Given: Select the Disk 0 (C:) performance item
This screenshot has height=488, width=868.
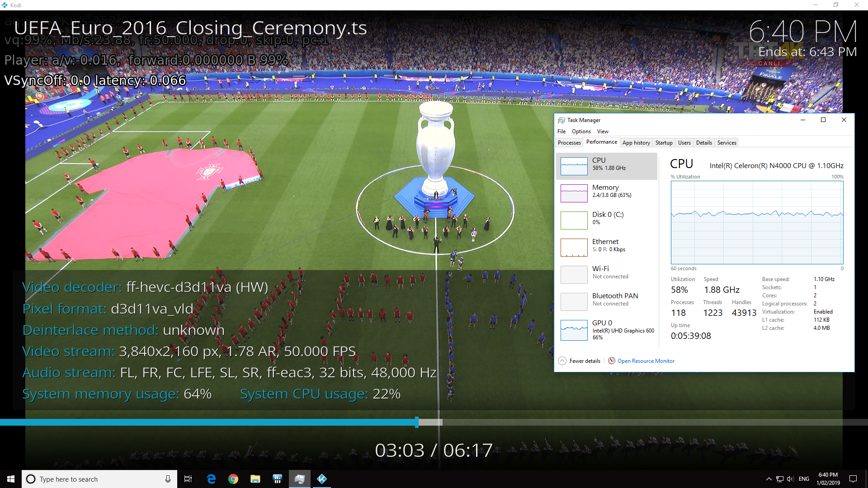Looking at the screenshot, I should pyautogui.click(x=606, y=221).
